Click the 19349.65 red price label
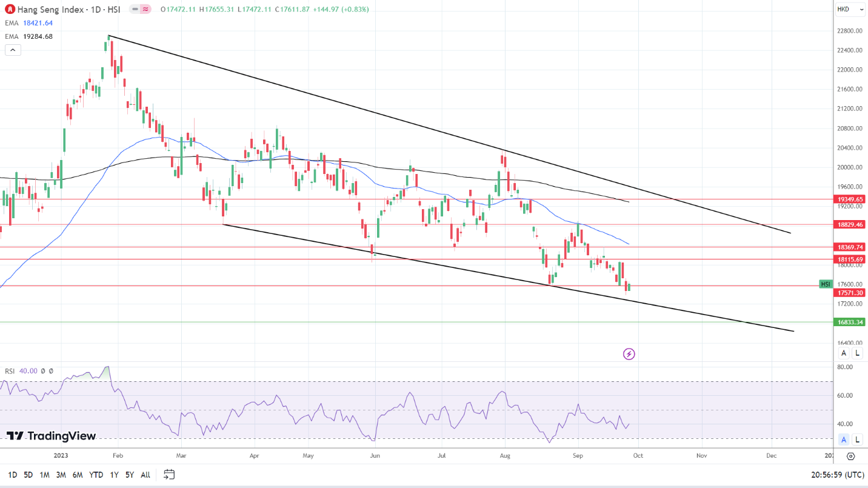The height and width of the screenshot is (488, 868). pyautogui.click(x=850, y=199)
